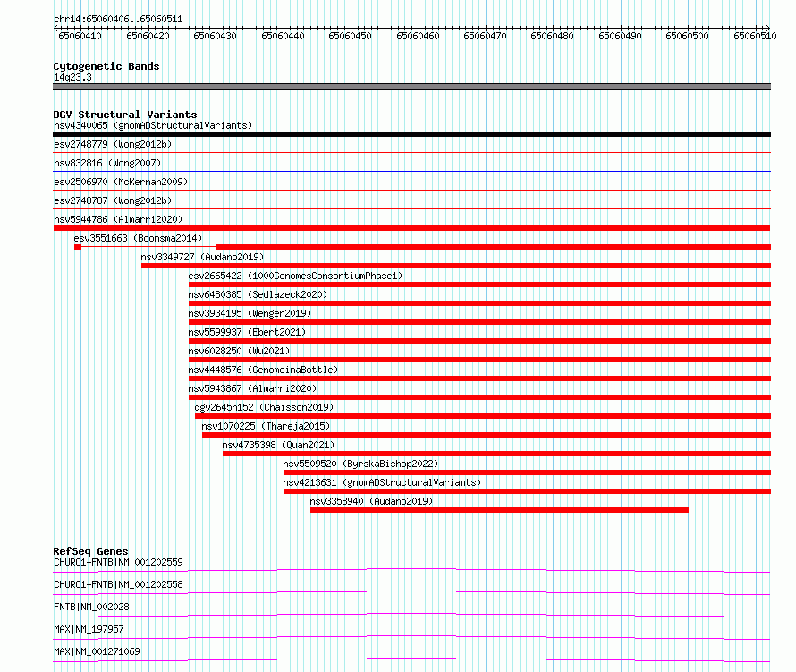Click ruler position 65060450
Image resolution: width=796 pixels, height=672 pixels.
point(351,36)
